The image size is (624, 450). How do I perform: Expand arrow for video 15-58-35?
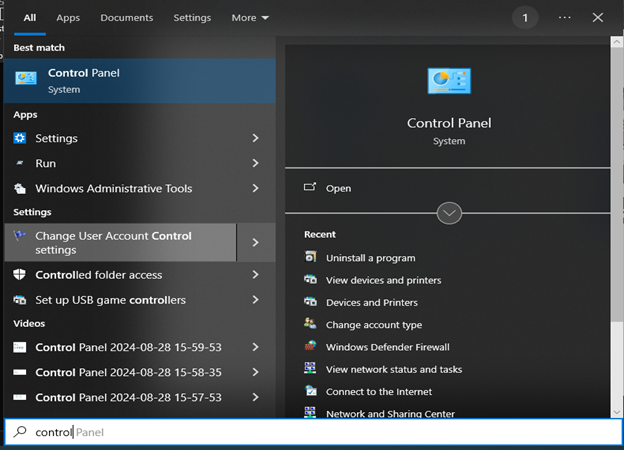pos(255,372)
